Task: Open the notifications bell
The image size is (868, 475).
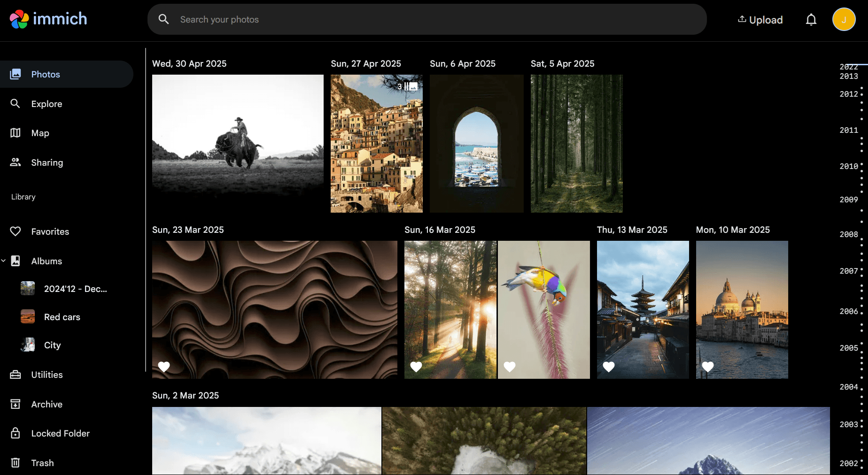Action: pyautogui.click(x=811, y=20)
